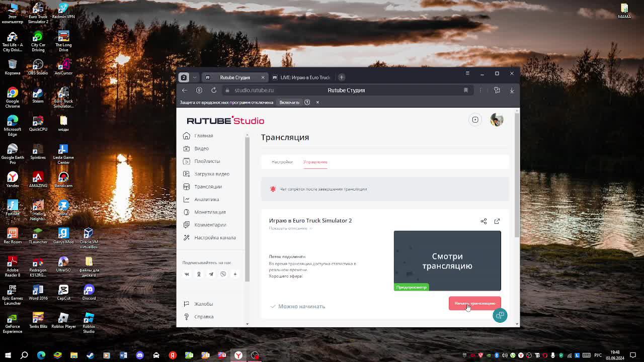Open Discord from the taskbar
The image size is (644, 362).
click(140, 355)
